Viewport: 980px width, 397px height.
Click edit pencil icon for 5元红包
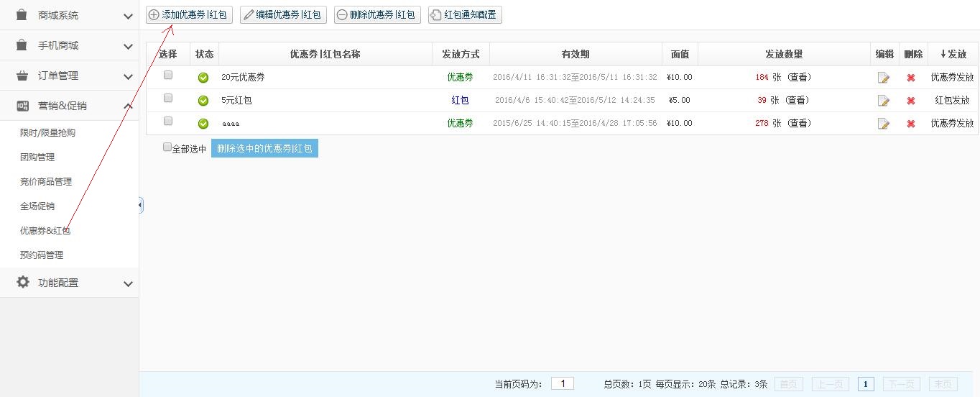click(884, 101)
